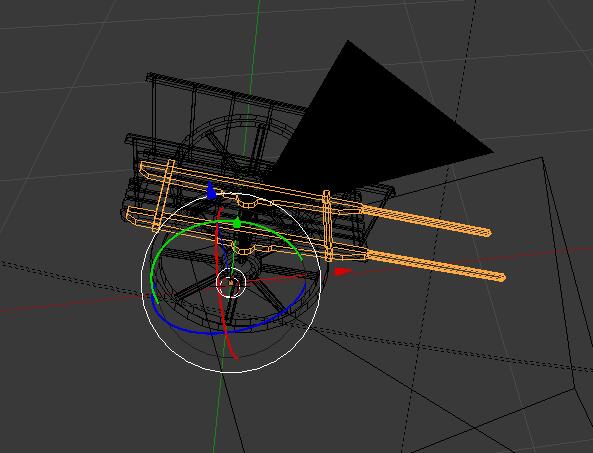Select the lower orange cart shaft
The image size is (593, 453).
click(435, 265)
